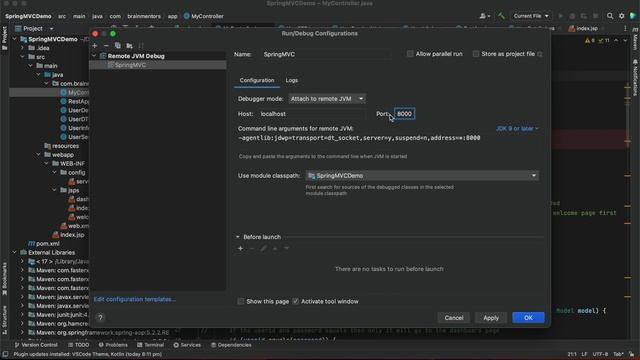The height and width of the screenshot is (360, 640).
Task: Open Version Control tool window
Action: (x=36, y=345)
